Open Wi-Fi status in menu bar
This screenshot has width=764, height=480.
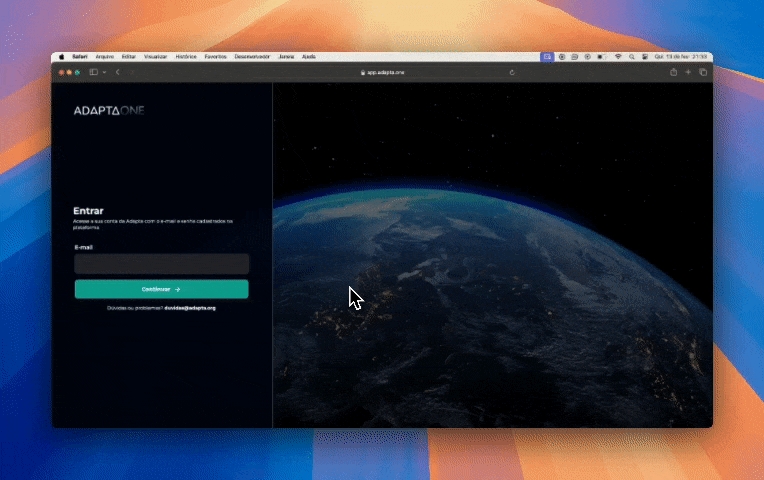(618, 57)
